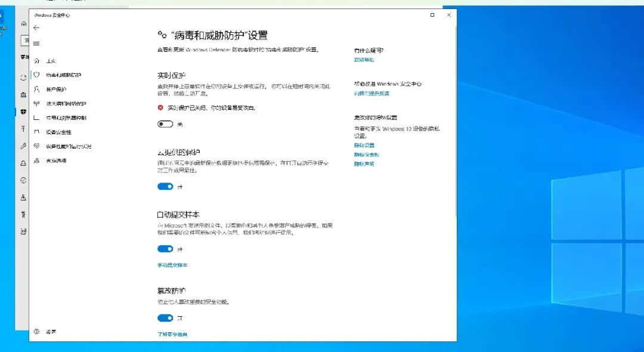This screenshot has width=644, height=352.
Task: Turn on the 实时保护 toggle
Action: click(x=165, y=124)
